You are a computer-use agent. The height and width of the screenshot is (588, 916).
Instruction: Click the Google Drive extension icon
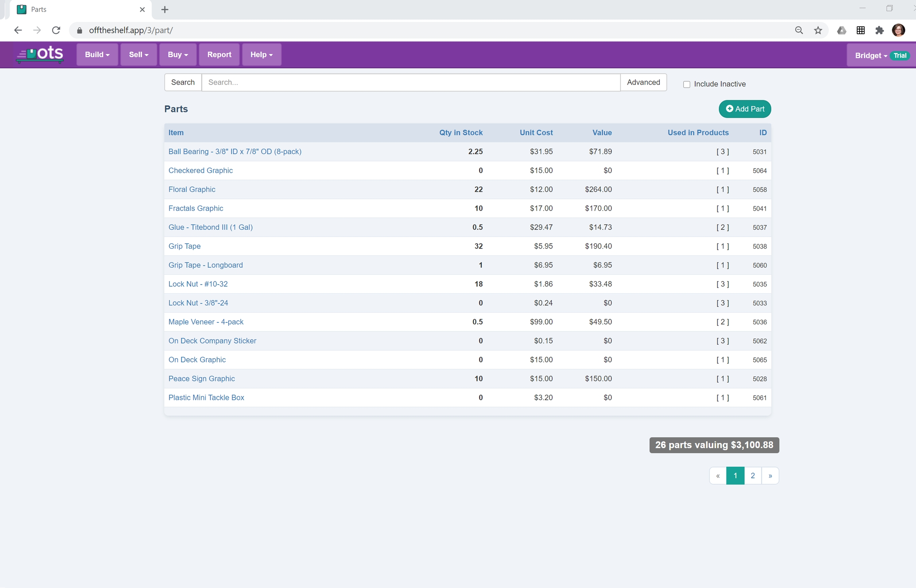(841, 30)
